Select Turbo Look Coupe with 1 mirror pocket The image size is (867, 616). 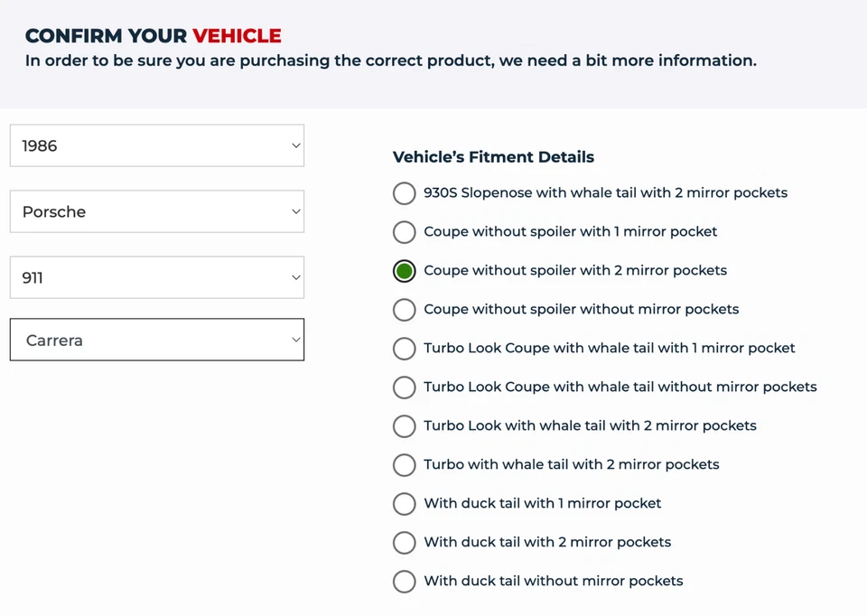click(405, 349)
